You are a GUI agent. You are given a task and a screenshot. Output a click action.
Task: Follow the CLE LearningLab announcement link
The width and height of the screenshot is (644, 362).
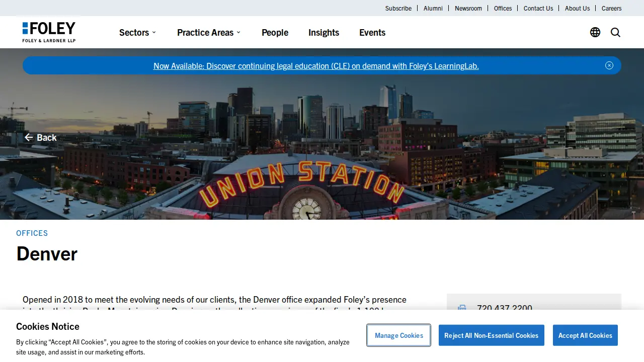pyautogui.click(x=316, y=65)
